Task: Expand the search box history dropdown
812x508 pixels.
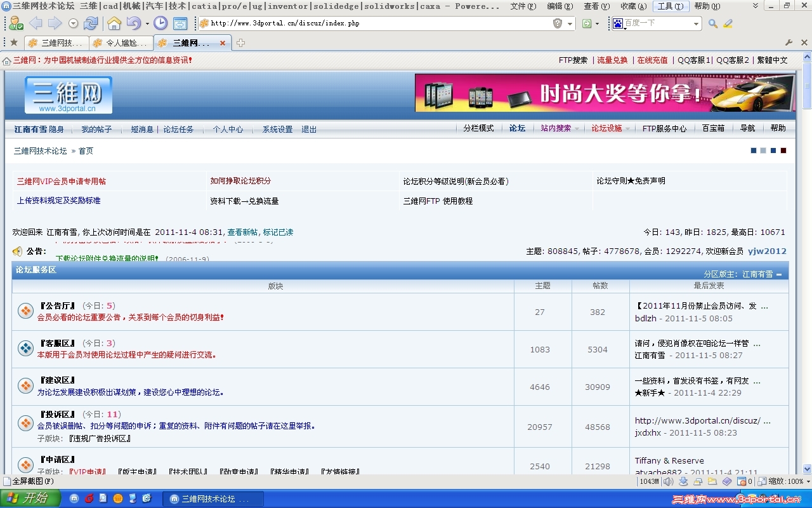Action: 696,24
